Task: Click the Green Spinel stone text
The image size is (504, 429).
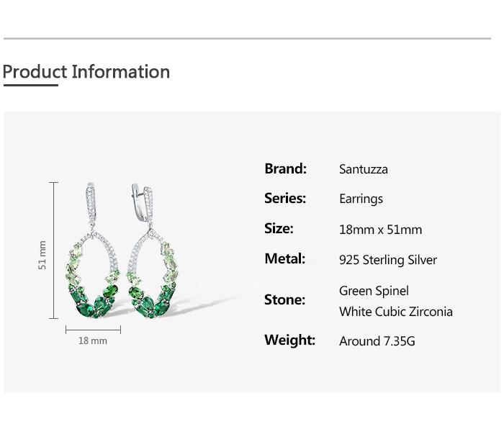Action: 374,291
